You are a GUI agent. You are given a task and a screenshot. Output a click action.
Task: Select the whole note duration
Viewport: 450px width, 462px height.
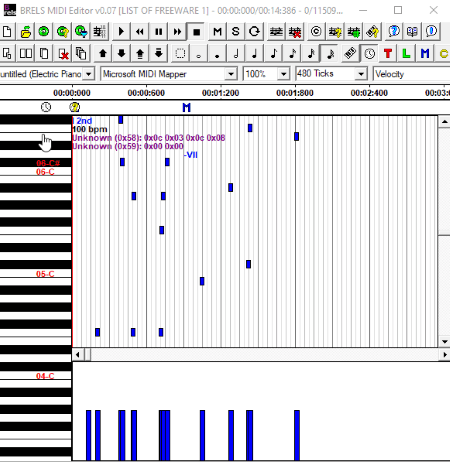(x=199, y=53)
